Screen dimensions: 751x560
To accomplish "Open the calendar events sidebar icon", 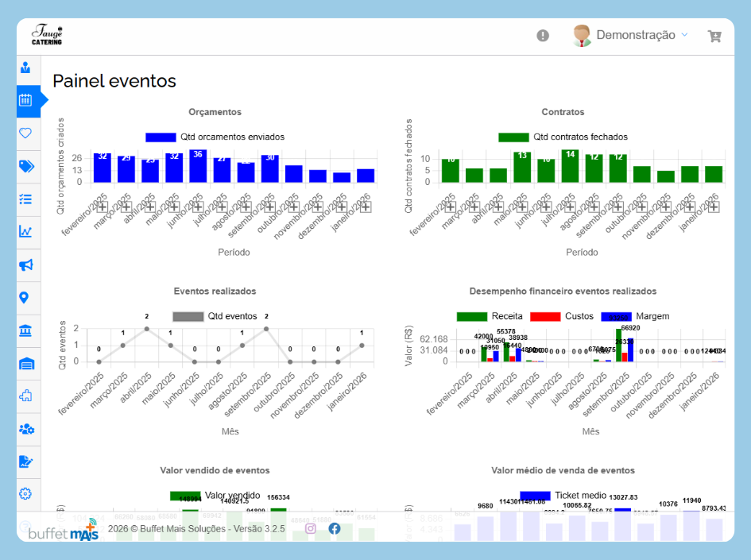I will 25,100.
